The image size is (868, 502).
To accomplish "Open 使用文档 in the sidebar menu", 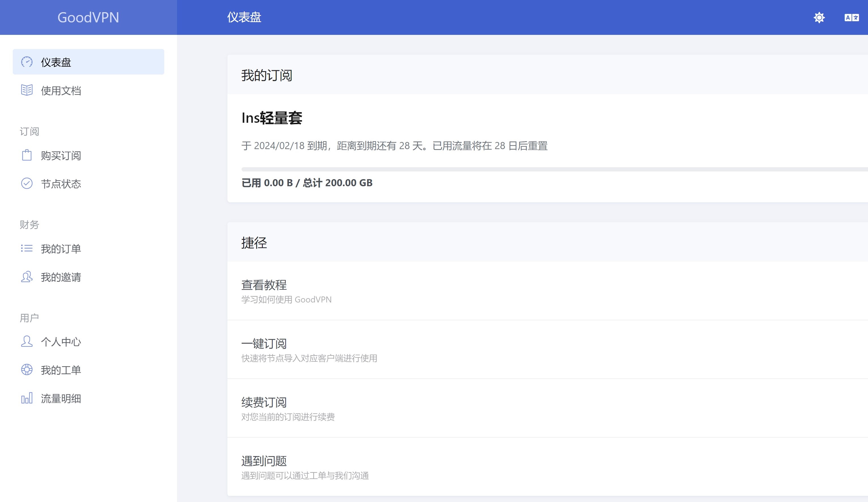I will click(89, 90).
